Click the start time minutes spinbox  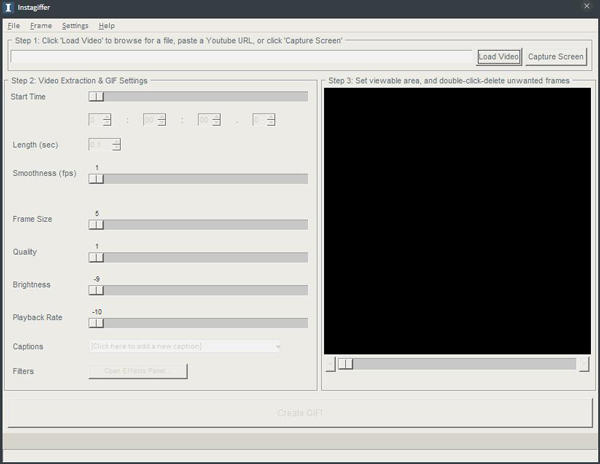(x=154, y=120)
